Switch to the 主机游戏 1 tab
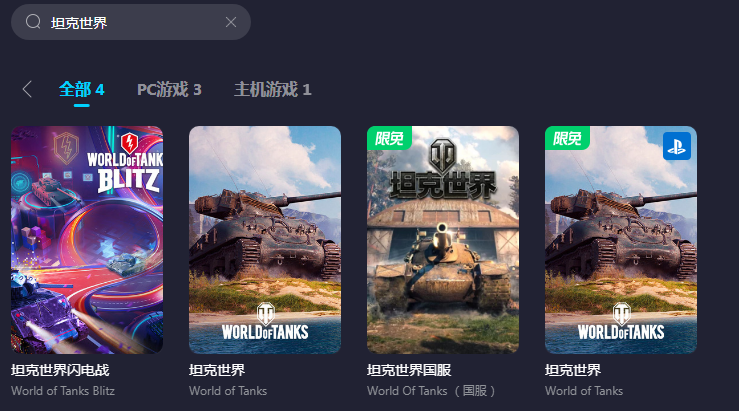Viewport: 739px width, 411px height. click(x=273, y=90)
